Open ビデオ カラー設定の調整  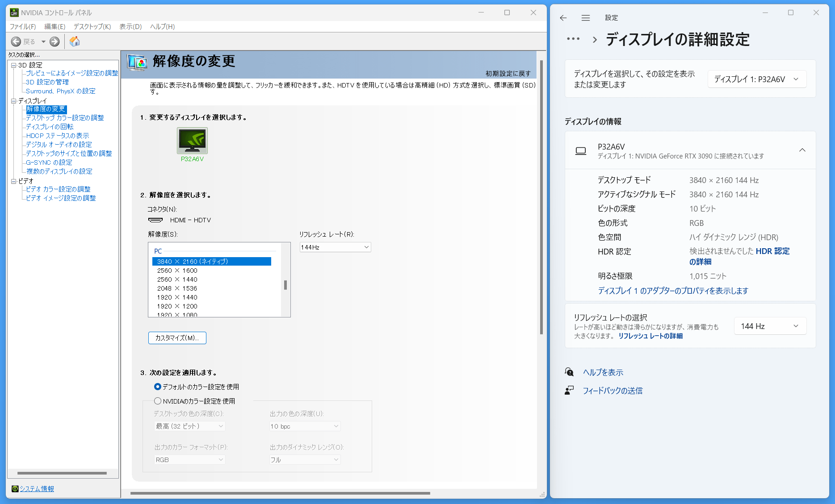click(58, 189)
